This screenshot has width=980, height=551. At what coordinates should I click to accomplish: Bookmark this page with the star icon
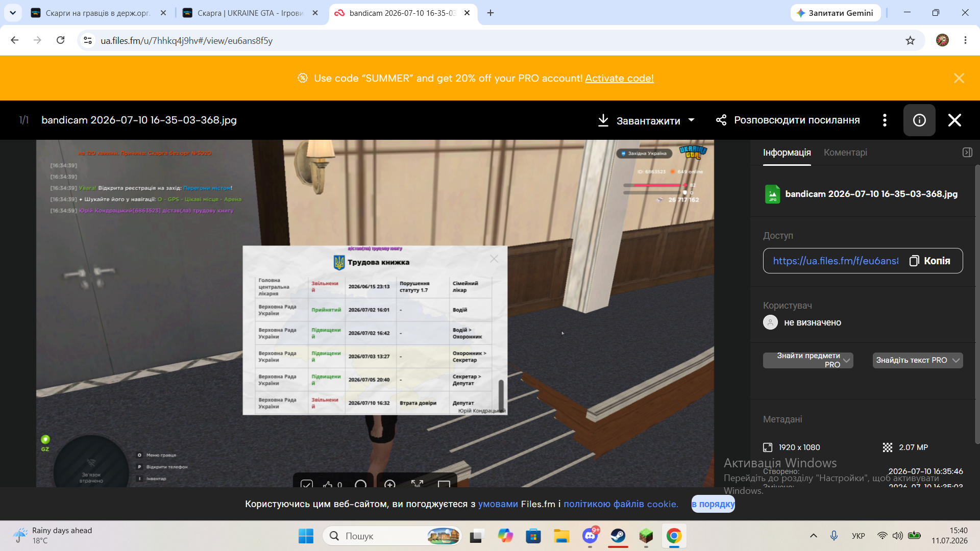910,40
